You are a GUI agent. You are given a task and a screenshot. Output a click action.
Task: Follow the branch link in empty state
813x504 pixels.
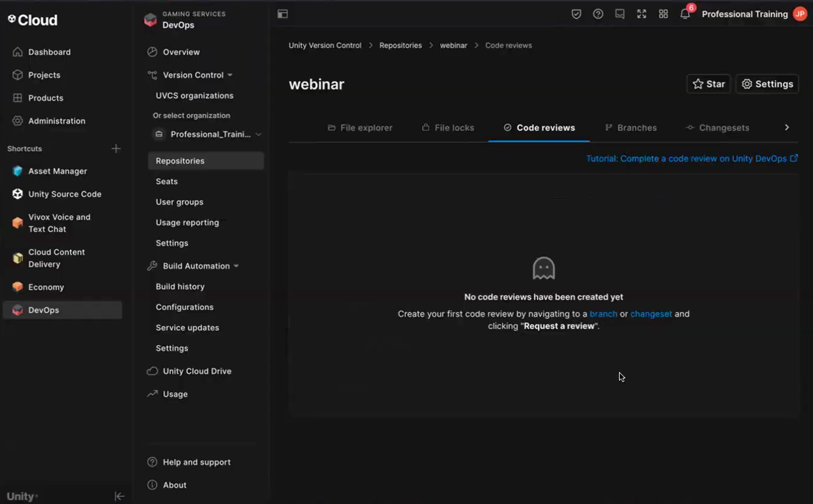pos(603,314)
